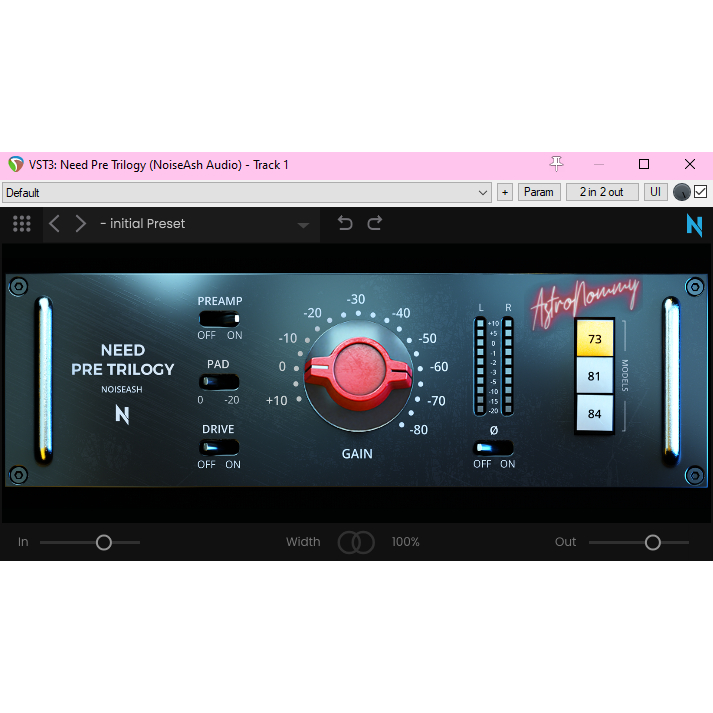Close the plugin window

pyautogui.click(x=690, y=164)
